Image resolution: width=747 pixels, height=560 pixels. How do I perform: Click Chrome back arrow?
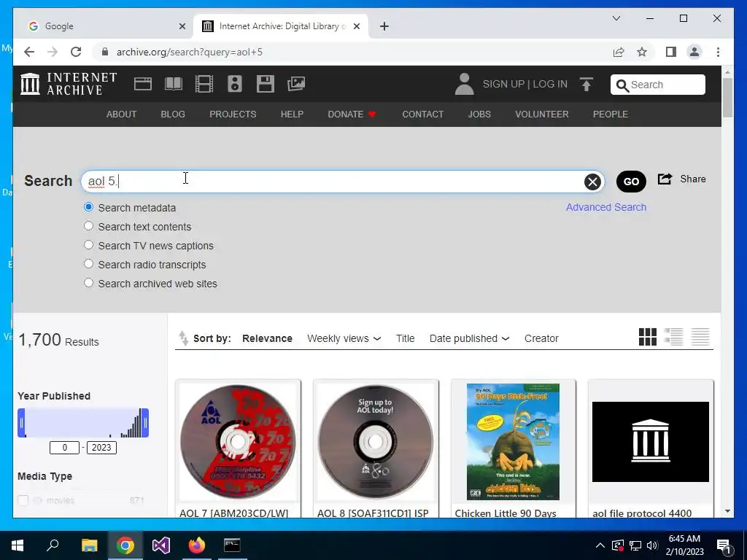(x=29, y=52)
